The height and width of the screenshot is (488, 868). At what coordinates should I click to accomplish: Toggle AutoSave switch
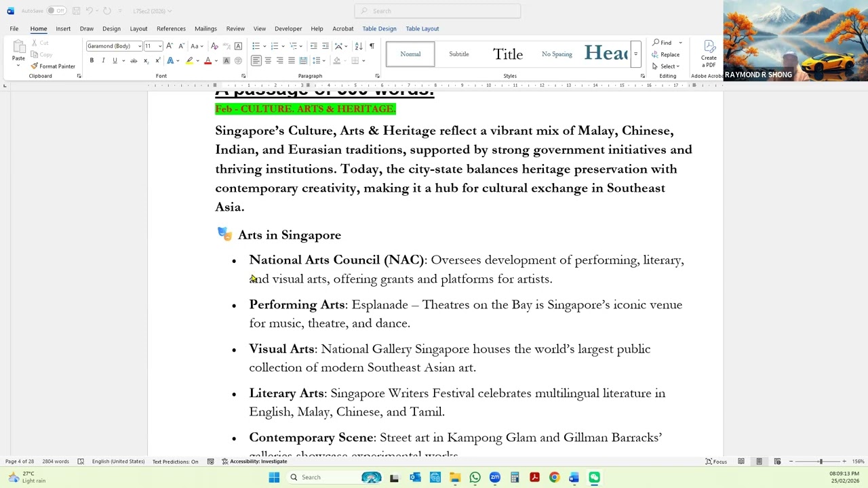[56, 11]
